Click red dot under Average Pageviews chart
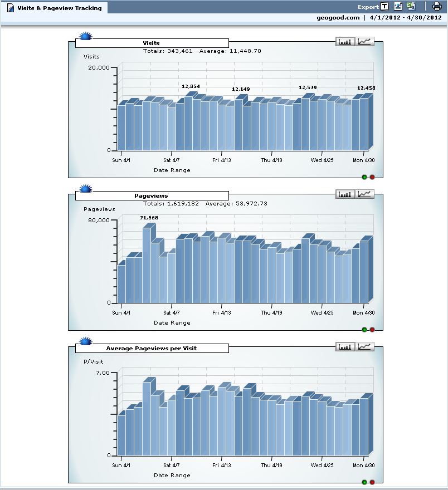Image resolution: width=448 pixels, height=490 pixels. tap(372, 482)
